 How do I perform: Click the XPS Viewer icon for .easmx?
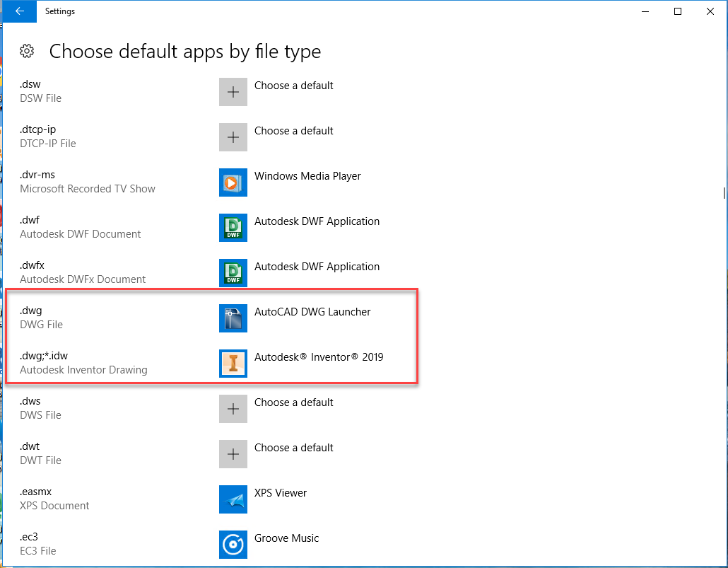[233, 499]
